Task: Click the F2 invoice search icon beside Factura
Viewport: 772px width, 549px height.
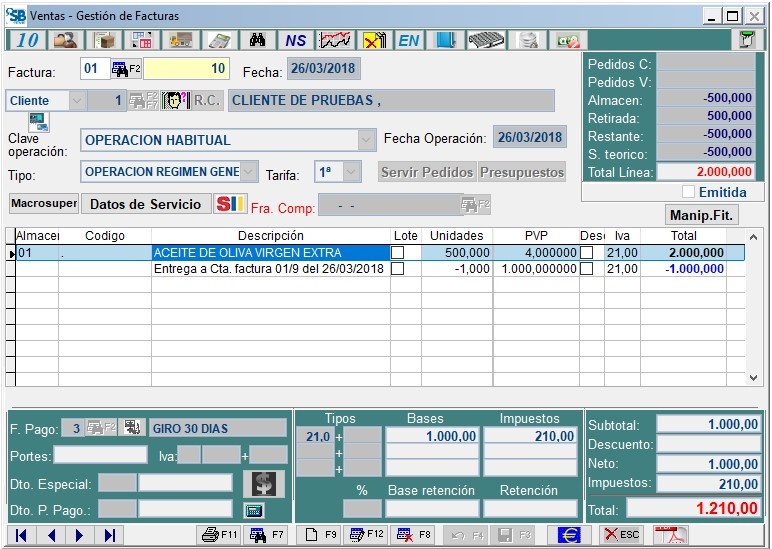Action: click(x=126, y=69)
